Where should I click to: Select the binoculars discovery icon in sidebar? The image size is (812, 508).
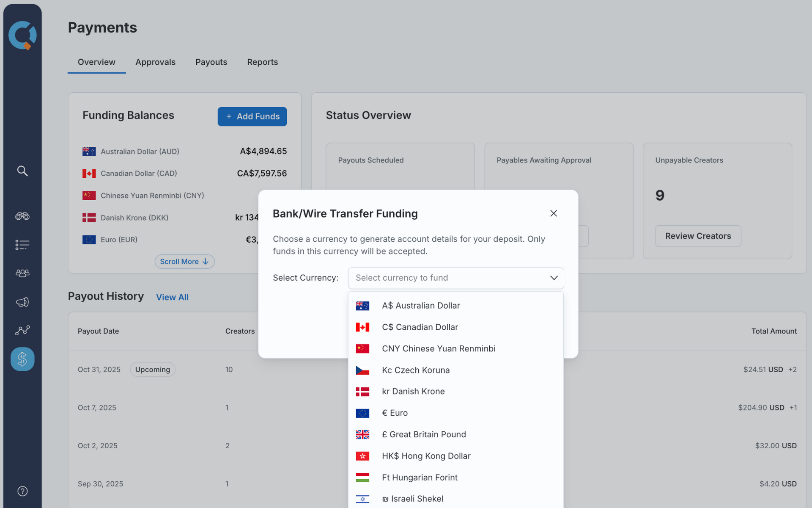(x=22, y=216)
